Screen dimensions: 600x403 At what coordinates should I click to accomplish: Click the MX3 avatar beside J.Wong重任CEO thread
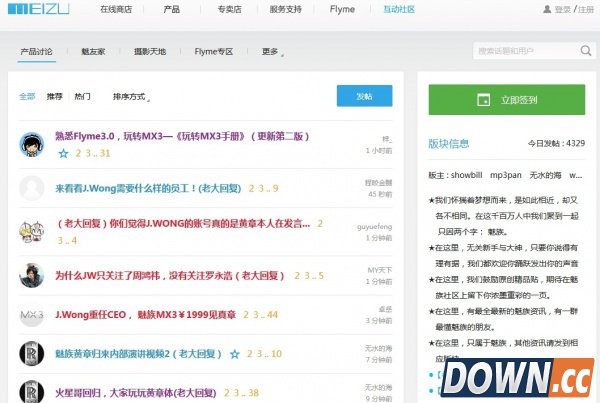click(31, 316)
